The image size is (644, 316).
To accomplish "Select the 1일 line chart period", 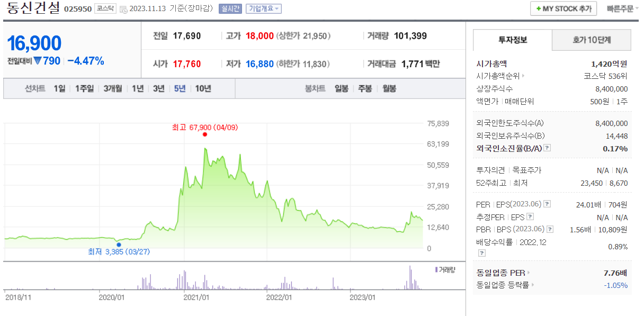I will coord(59,88).
